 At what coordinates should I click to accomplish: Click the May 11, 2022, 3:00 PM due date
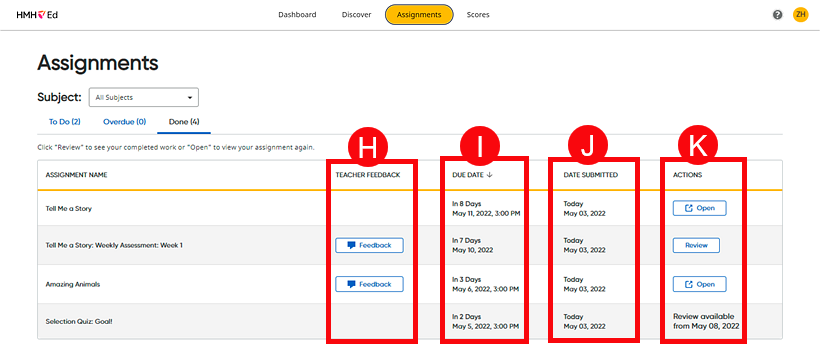486,213
